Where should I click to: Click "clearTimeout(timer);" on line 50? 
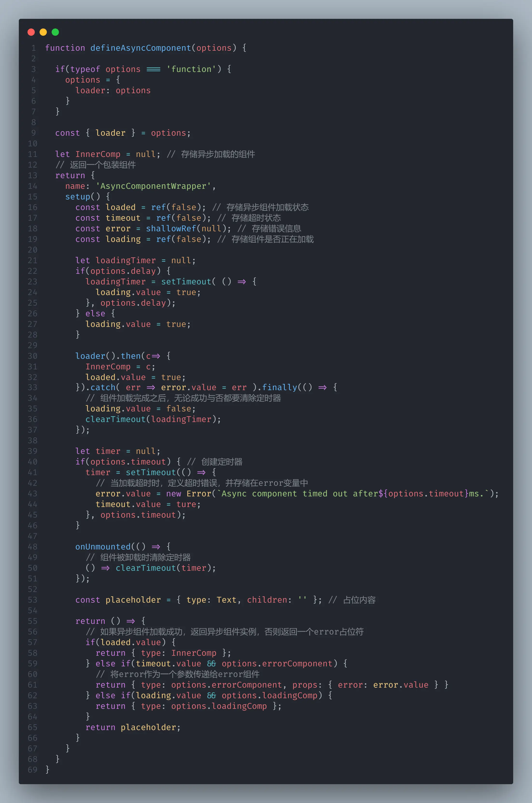(x=166, y=568)
